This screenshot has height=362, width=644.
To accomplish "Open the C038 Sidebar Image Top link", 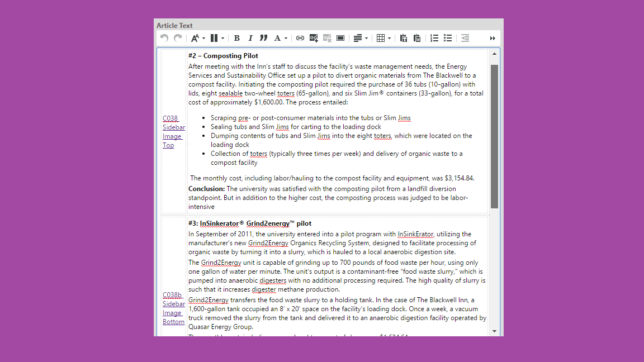I will pos(173,132).
